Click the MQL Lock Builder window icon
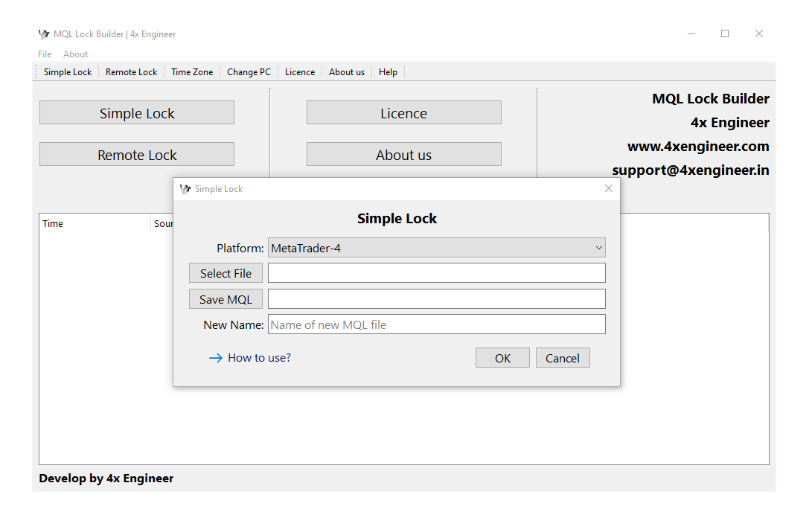 coord(43,34)
